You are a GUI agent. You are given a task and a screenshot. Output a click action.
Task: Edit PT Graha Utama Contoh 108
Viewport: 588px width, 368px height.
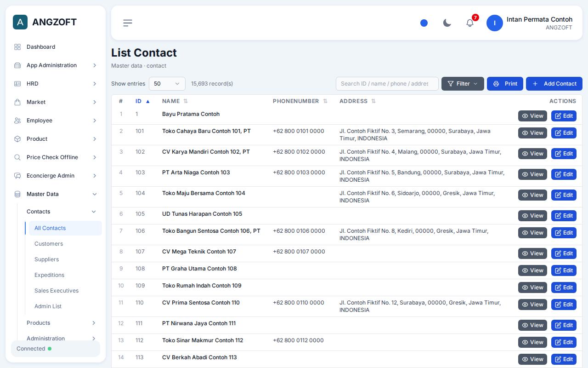point(564,270)
